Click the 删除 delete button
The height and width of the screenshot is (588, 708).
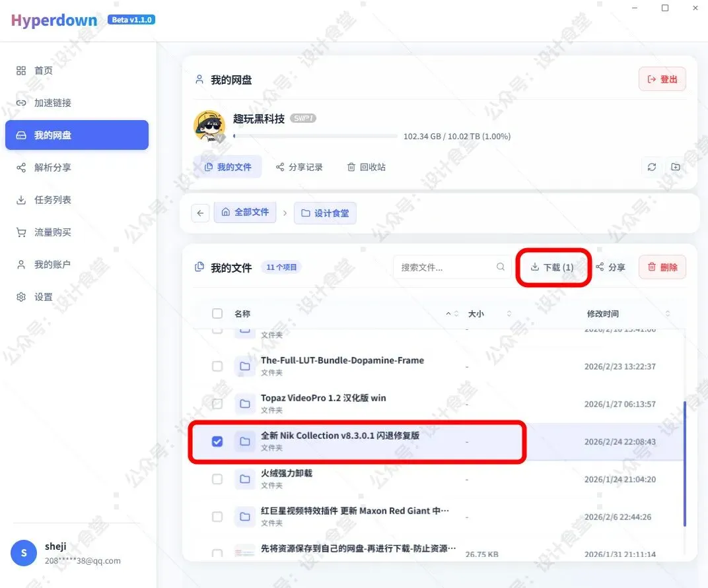point(662,267)
